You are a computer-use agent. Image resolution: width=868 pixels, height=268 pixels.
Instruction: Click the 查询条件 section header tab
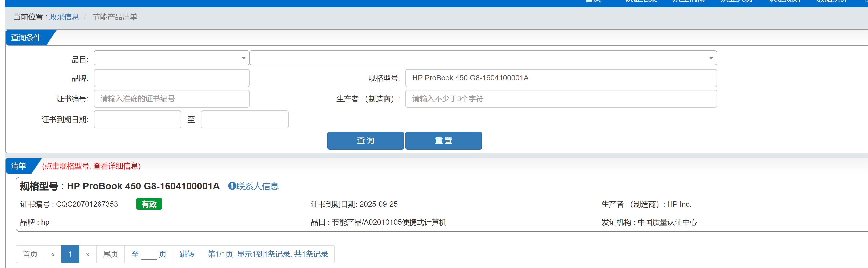[x=27, y=37]
